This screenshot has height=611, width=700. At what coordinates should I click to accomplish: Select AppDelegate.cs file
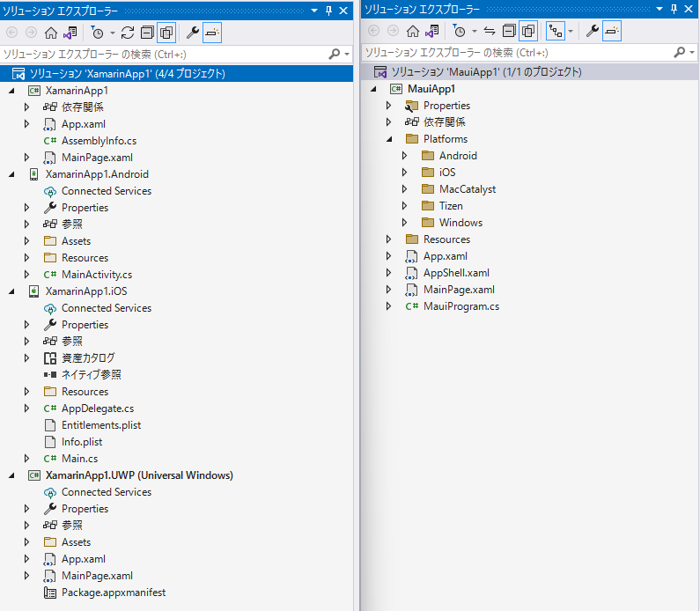(98, 409)
